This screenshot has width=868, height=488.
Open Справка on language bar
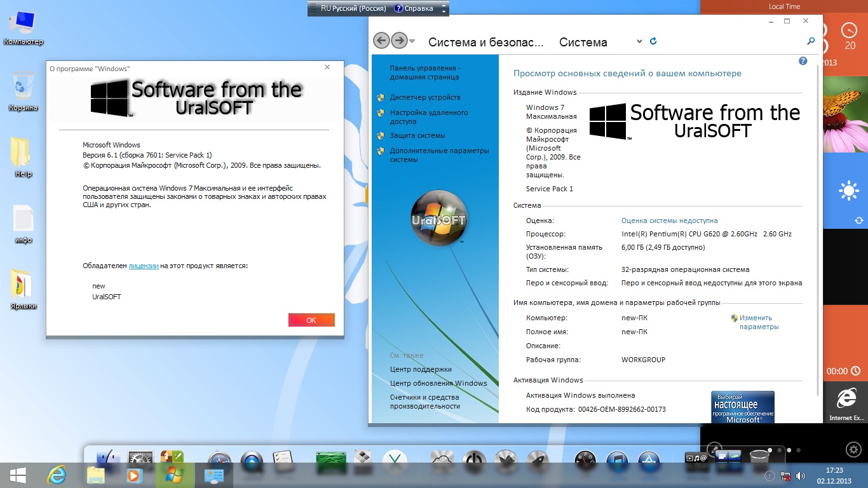click(414, 8)
